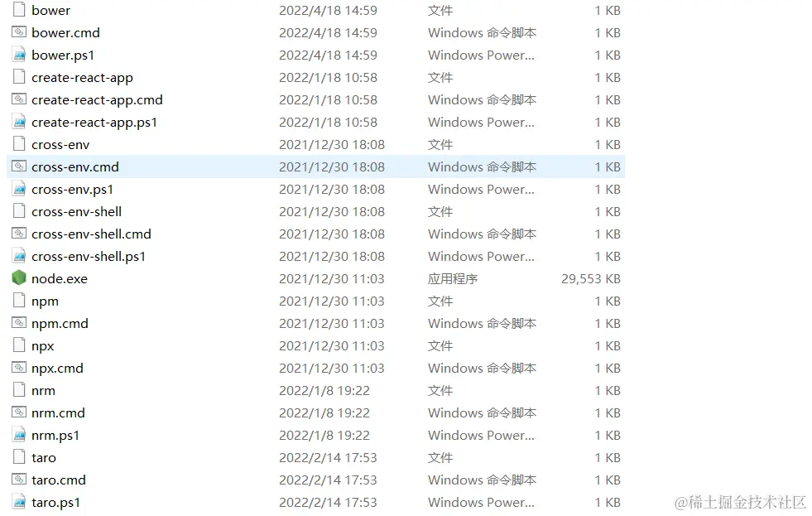Select the cross-env-shell.ps1 file name

[x=89, y=257]
